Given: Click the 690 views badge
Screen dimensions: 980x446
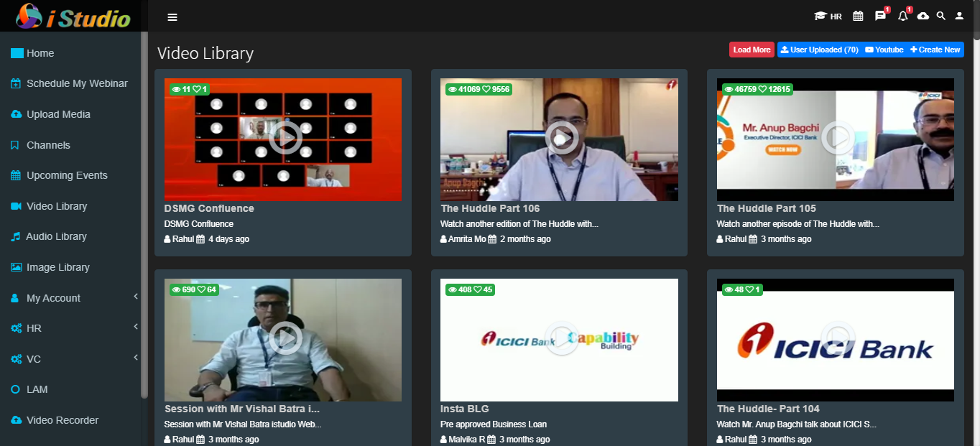Looking at the screenshot, I should point(194,289).
